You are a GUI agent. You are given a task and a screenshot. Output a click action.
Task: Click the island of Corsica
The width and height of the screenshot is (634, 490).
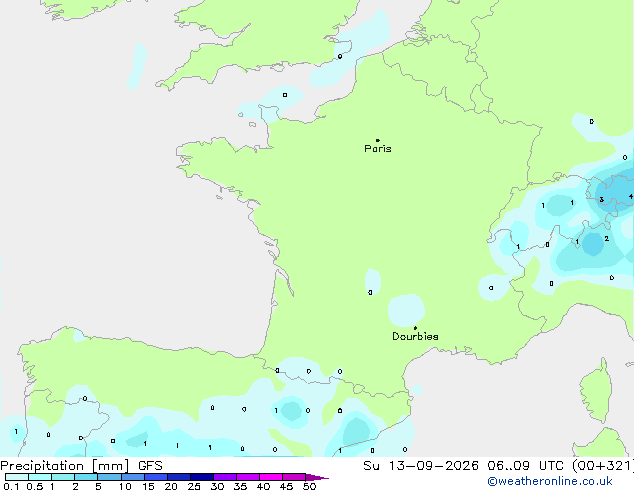click(597, 391)
